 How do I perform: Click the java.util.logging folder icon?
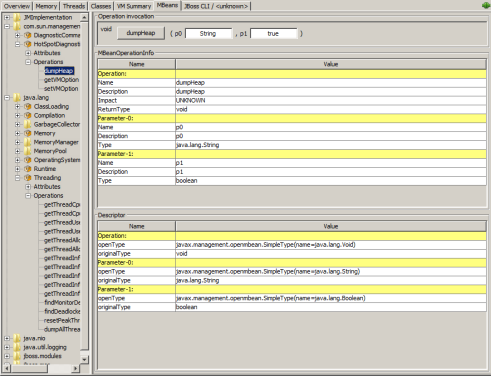(x=17, y=347)
